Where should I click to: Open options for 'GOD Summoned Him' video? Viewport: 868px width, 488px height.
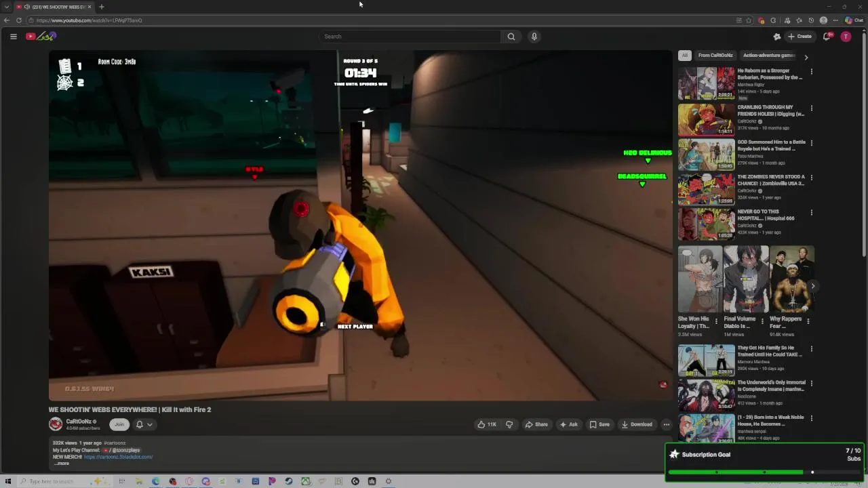(x=811, y=143)
